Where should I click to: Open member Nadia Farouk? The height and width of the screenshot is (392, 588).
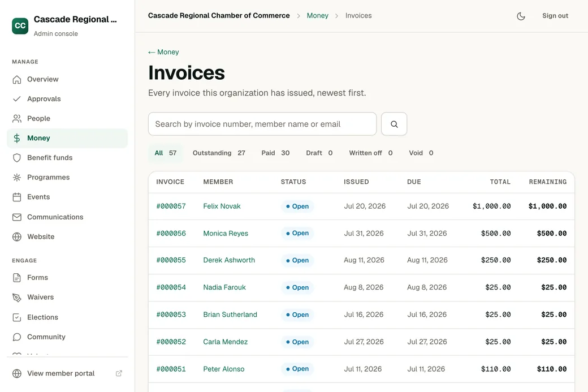[224, 287]
